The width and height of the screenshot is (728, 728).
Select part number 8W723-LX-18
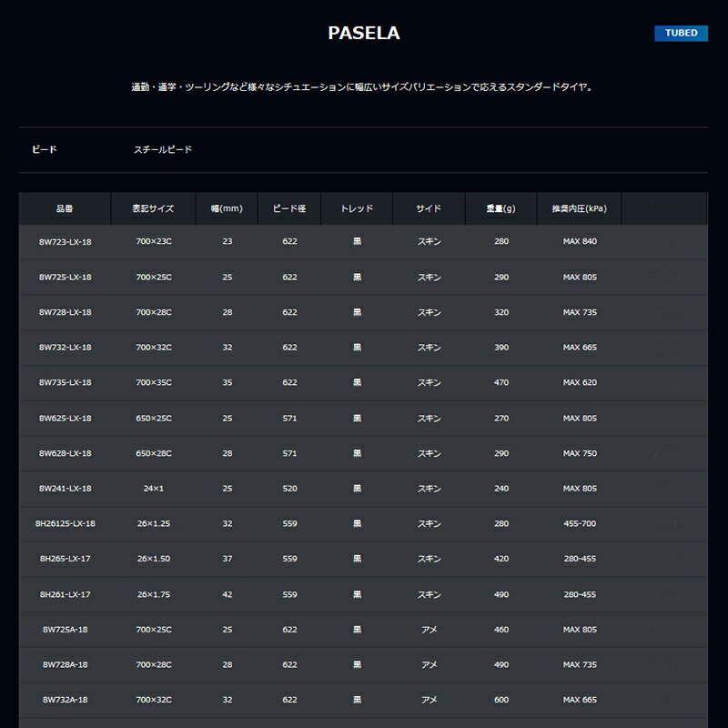(65, 242)
